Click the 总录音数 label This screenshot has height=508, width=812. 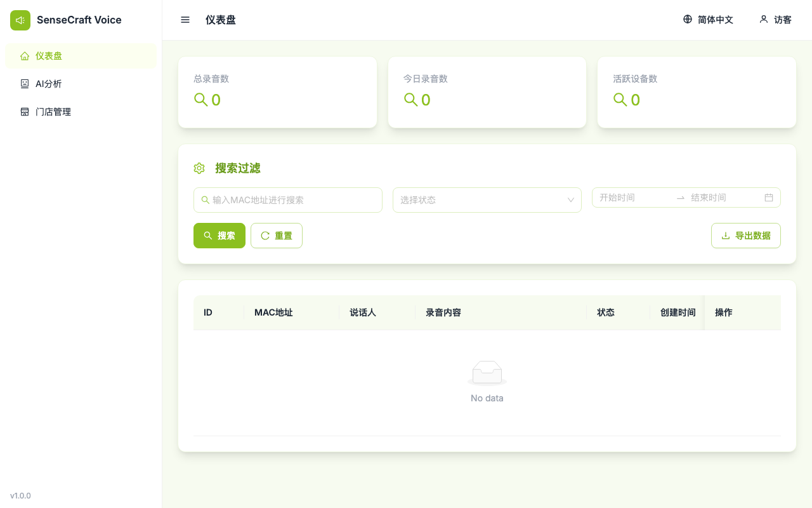click(x=211, y=79)
